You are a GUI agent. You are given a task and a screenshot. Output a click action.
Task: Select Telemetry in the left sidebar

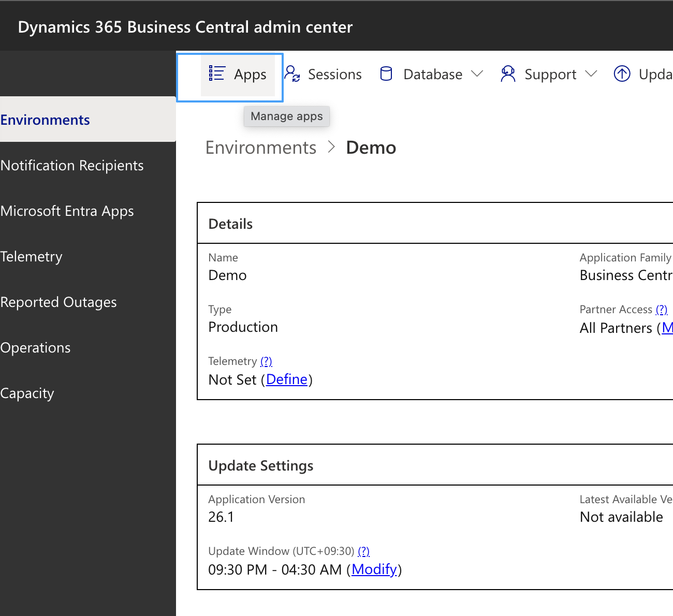pos(32,256)
